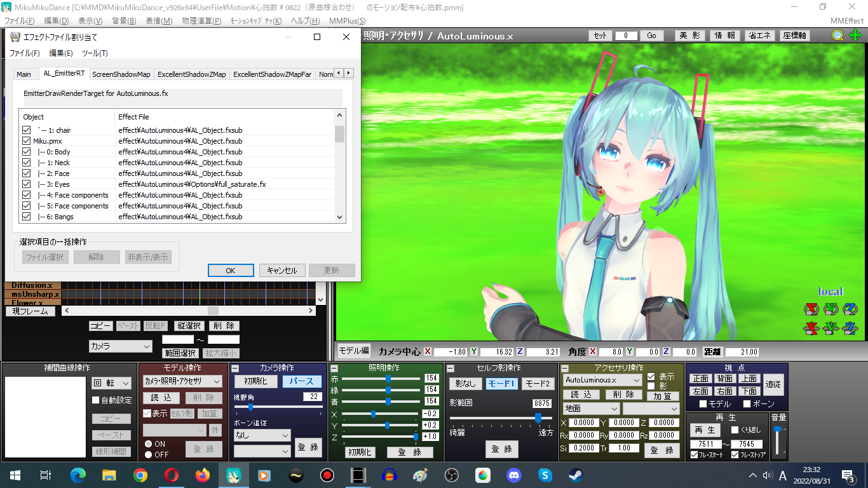Click キャンセル in effect dialog
Viewport: 868px width, 488px height.
282,271
